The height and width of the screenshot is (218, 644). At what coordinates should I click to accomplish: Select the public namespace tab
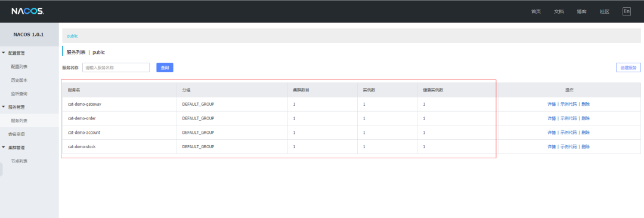(x=73, y=36)
